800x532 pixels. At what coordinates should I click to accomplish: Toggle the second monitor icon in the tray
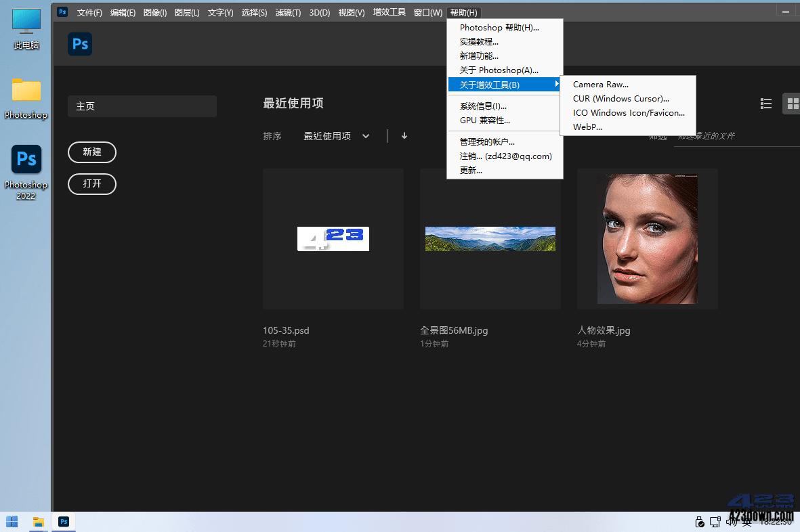tap(715, 521)
